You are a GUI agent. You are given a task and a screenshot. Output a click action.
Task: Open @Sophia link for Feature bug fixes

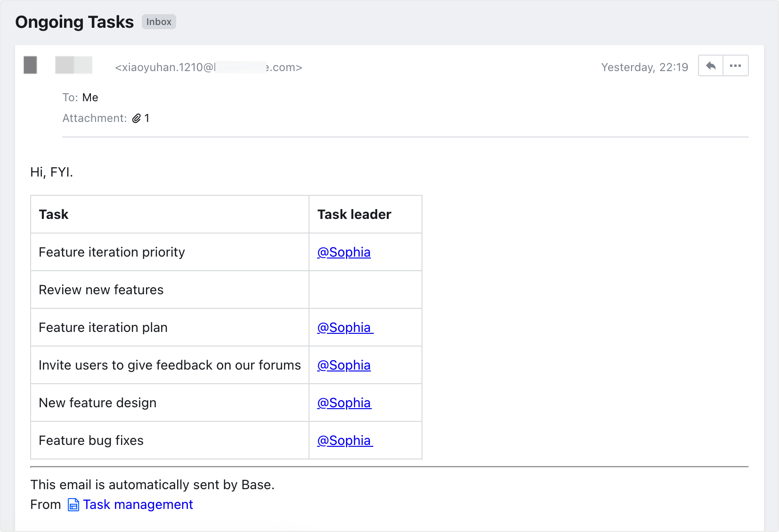point(345,441)
